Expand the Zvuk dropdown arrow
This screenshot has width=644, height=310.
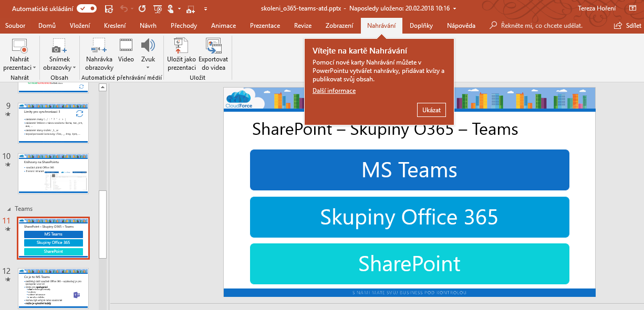click(x=148, y=68)
